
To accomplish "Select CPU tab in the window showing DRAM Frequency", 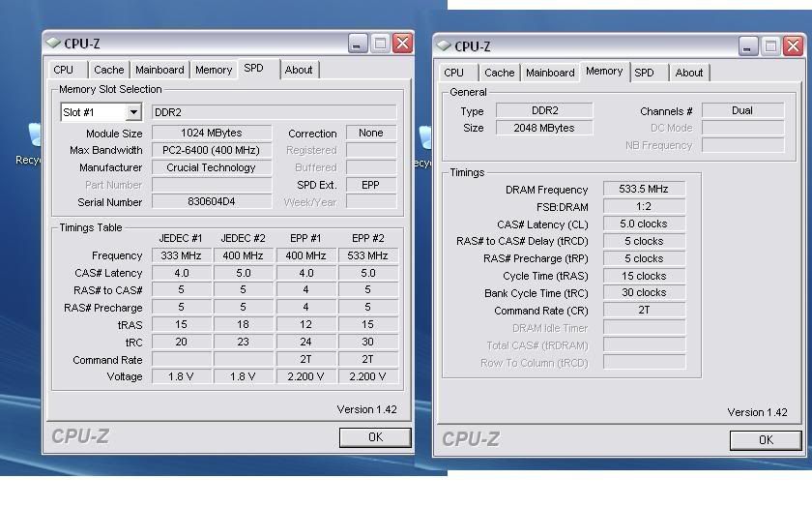I will (453, 73).
